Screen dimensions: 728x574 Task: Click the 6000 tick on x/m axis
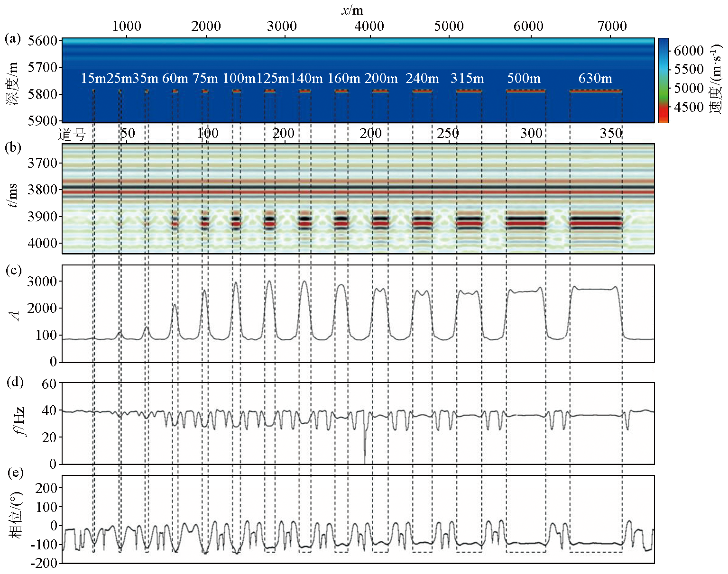pyautogui.click(x=528, y=26)
